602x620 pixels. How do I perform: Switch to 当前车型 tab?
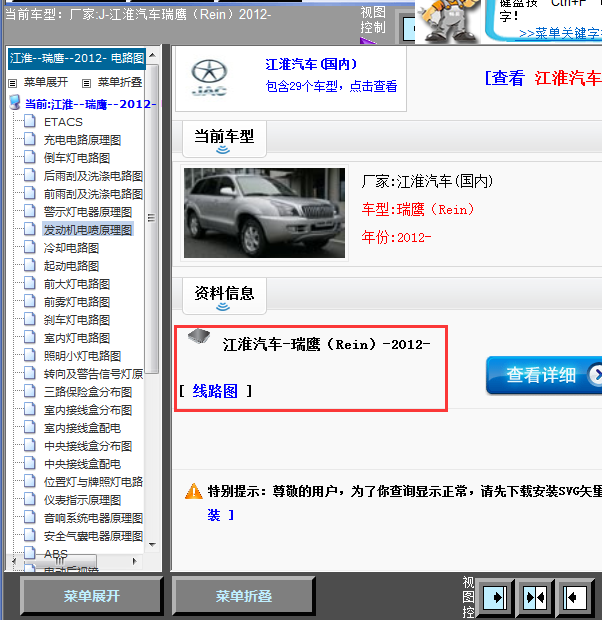point(224,139)
